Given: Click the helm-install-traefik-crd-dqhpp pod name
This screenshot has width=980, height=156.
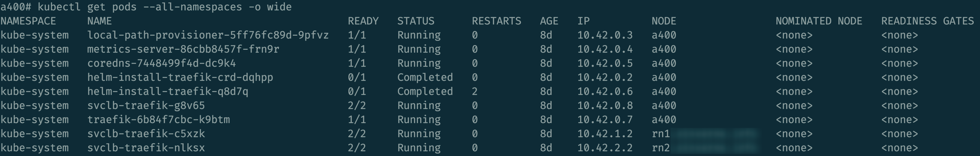Looking at the screenshot, I should (x=180, y=77).
